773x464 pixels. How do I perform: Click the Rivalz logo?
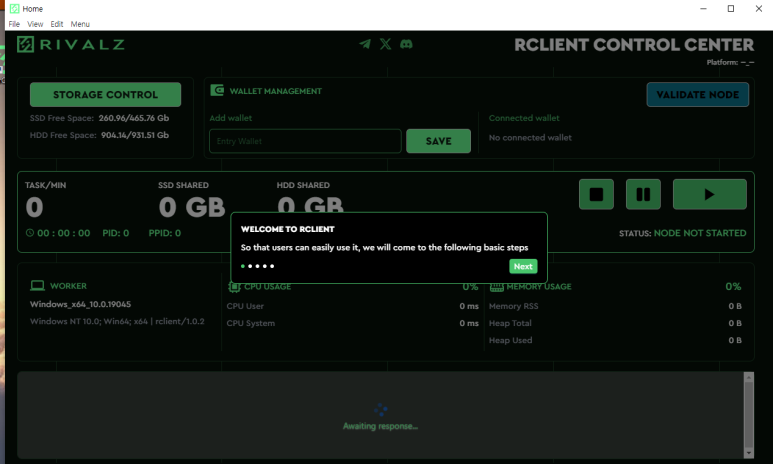point(71,44)
